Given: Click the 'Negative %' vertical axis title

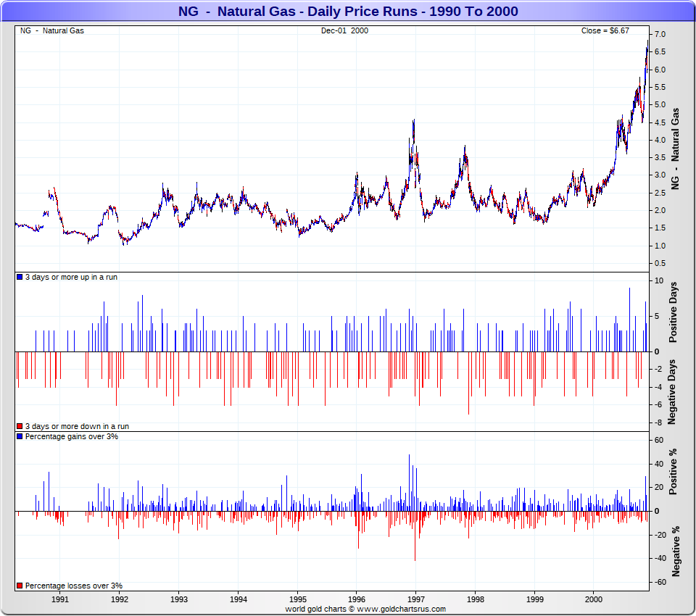Looking at the screenshot, I should click(x=676, y=552).
